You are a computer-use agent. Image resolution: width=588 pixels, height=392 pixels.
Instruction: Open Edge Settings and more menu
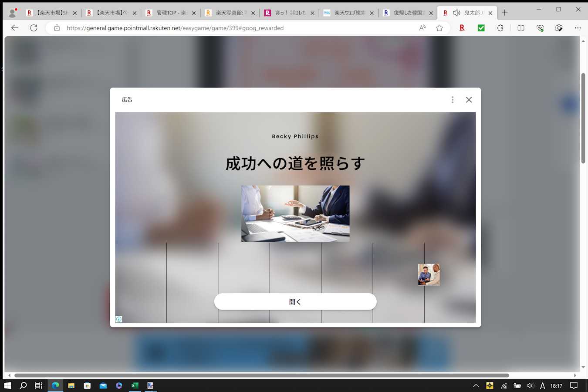578,28
